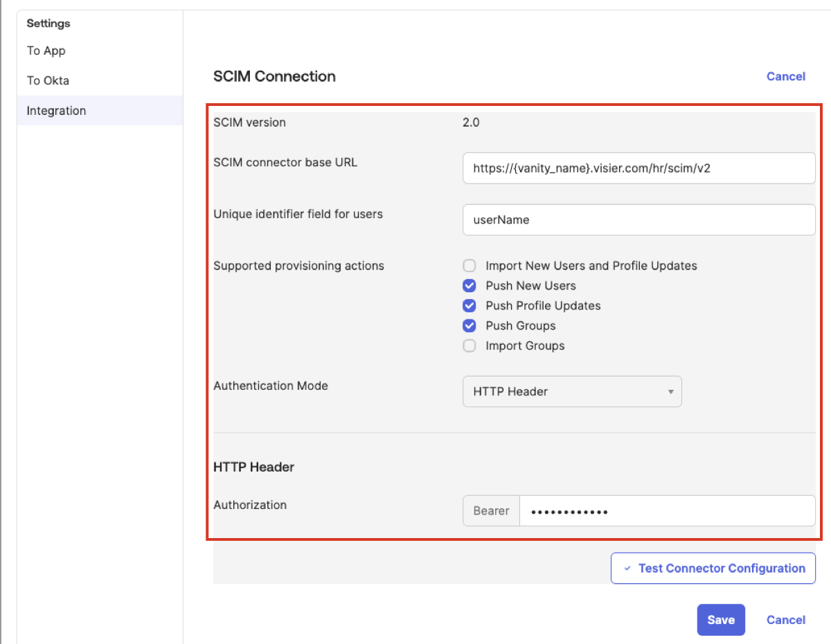The height and width of the screenshot is (644, 831).
Task: Click the Settings heading in sidebar
Action: pos(48,23)
